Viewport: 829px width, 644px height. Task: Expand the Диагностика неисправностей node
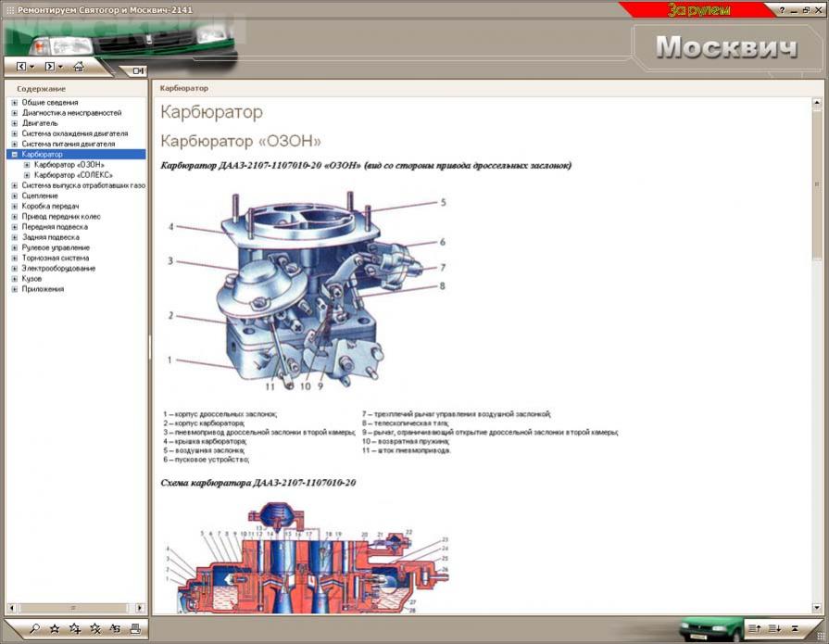[x=15, y=113]
